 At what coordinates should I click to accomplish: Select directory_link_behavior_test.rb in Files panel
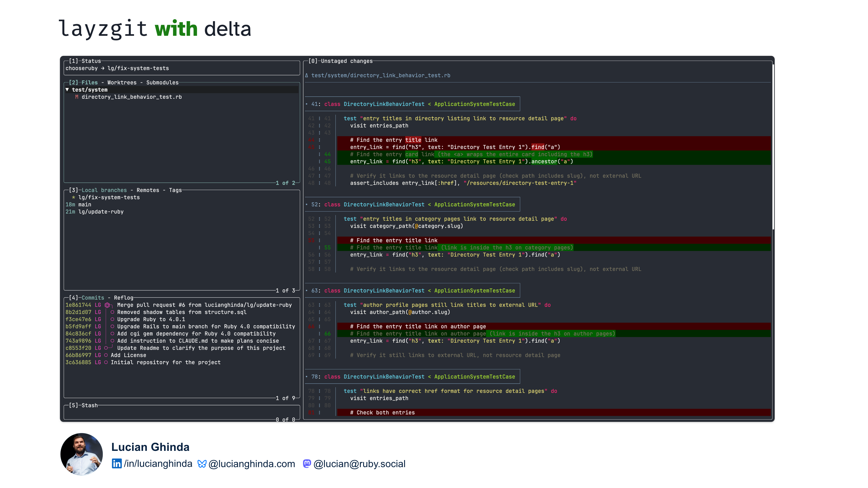131,97
